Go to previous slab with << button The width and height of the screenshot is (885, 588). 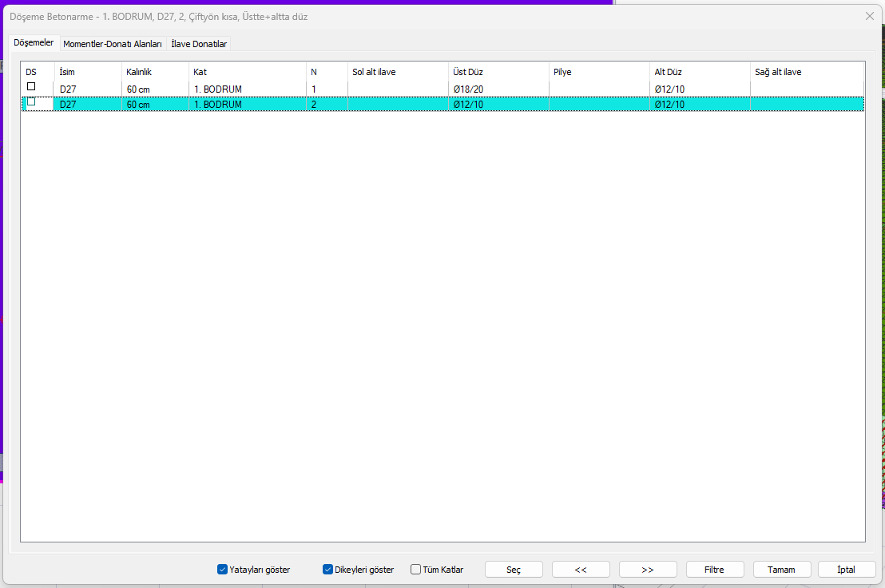click(581, 570)
